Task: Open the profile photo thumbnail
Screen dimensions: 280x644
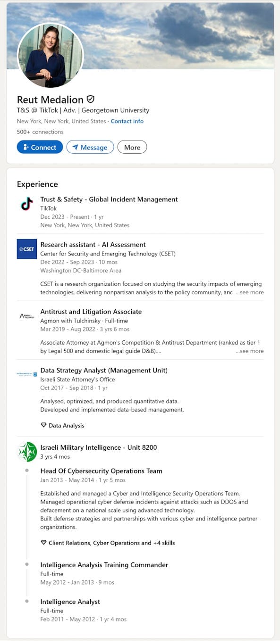Action: tap(50, 55)
